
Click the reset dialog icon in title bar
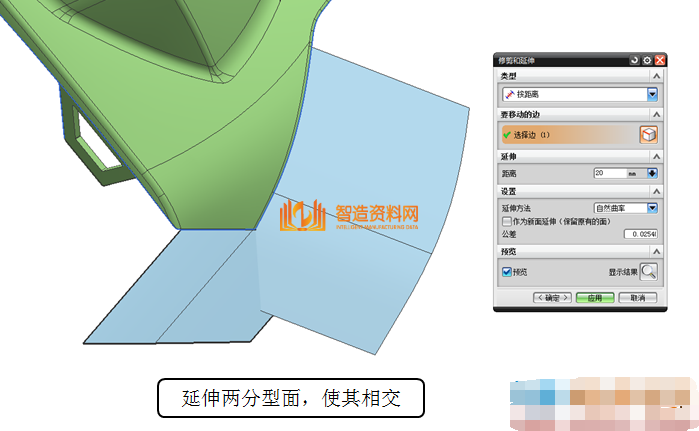point(634,60)
